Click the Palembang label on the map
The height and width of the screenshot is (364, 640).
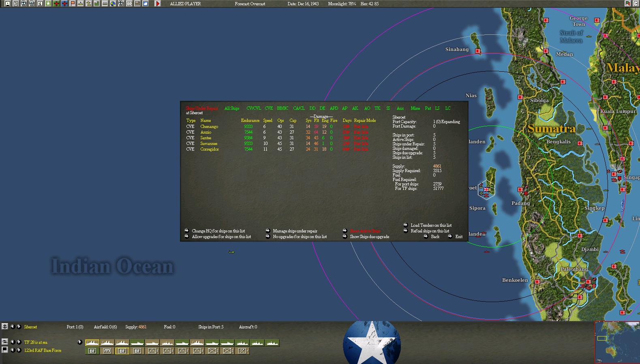(x=574, y=269)
